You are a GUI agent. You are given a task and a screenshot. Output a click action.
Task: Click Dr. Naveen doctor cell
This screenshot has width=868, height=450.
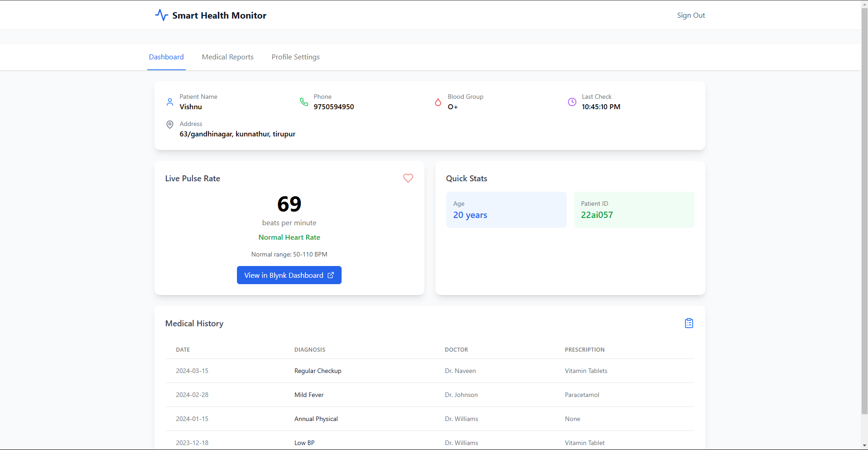460,371
